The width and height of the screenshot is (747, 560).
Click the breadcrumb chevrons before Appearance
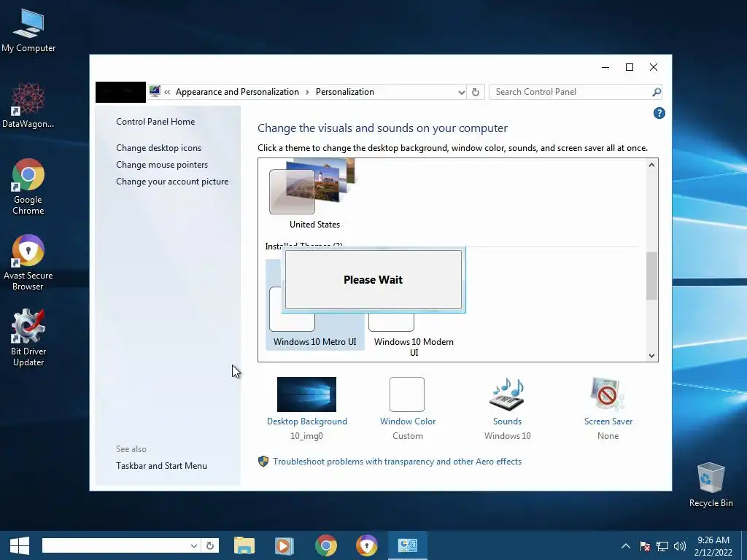pos(167,92)
